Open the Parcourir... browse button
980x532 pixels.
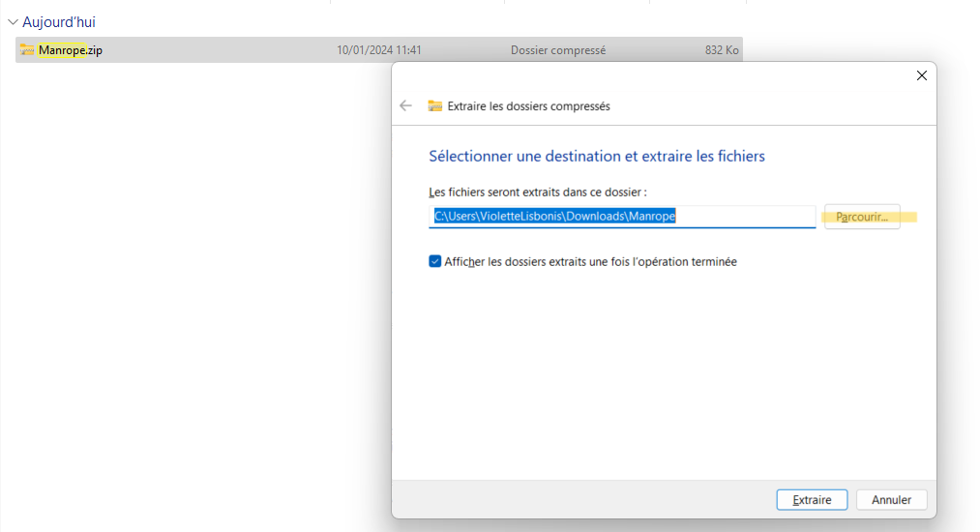click(862, 217)
